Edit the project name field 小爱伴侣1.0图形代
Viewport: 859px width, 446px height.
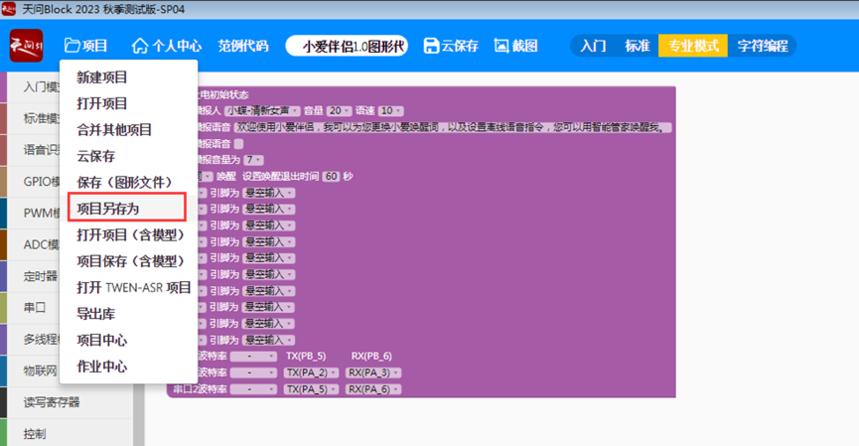tap(347, 46)
